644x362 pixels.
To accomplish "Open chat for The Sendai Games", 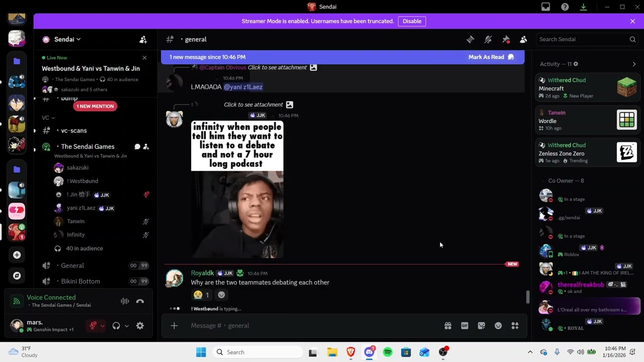I will 137,147.
